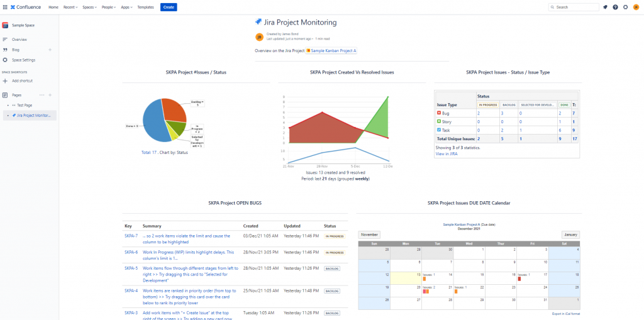Image resolution: width=644 pixels, height=320 pixels.
Task: Add a blog post with plus icon
Action: coord(50,50)
